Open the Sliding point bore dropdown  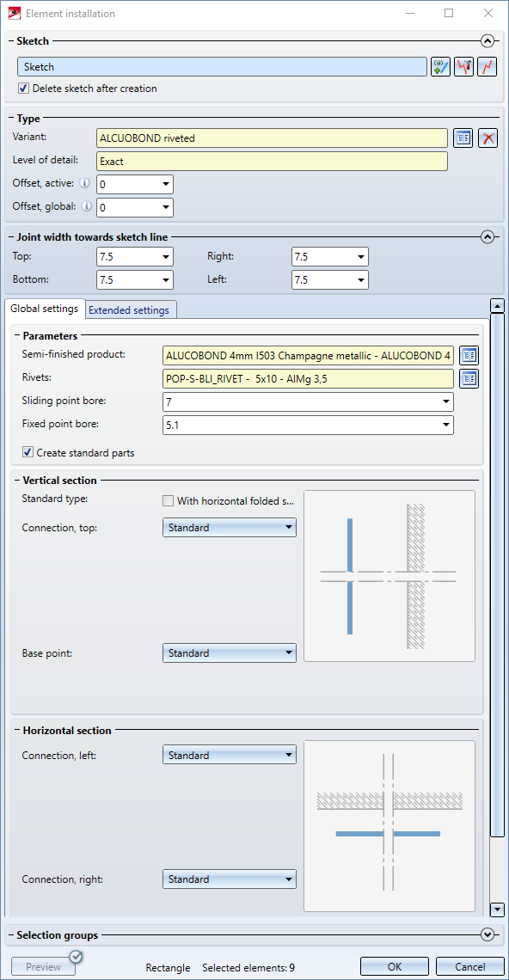[308, 401]
